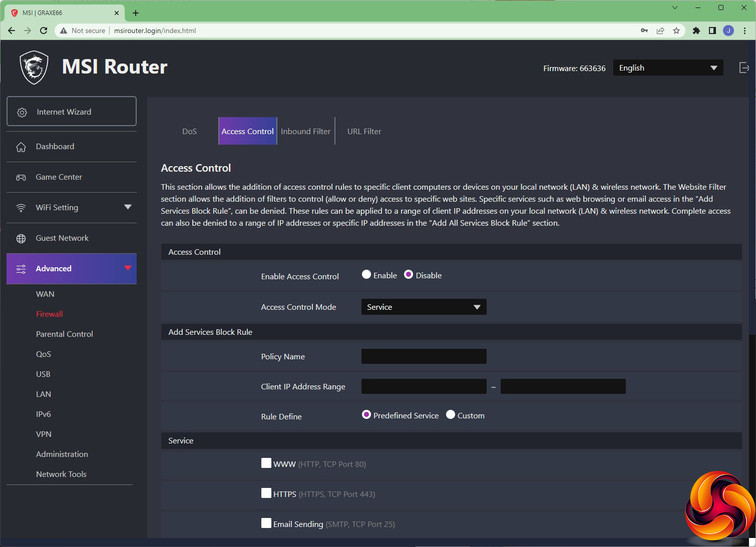Open Chrome extensions puzzle icon
This screenshot has height=547, width=756.
point(696,31)
